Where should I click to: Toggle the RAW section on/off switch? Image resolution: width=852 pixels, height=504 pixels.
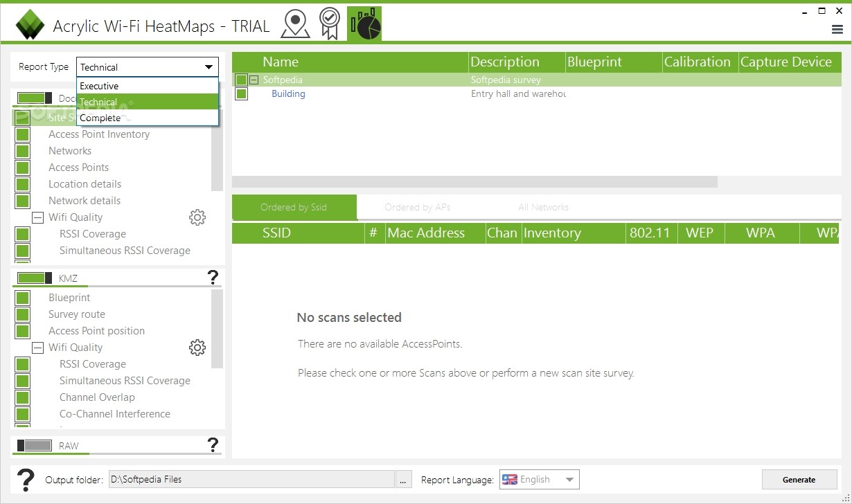pos(34,446)
